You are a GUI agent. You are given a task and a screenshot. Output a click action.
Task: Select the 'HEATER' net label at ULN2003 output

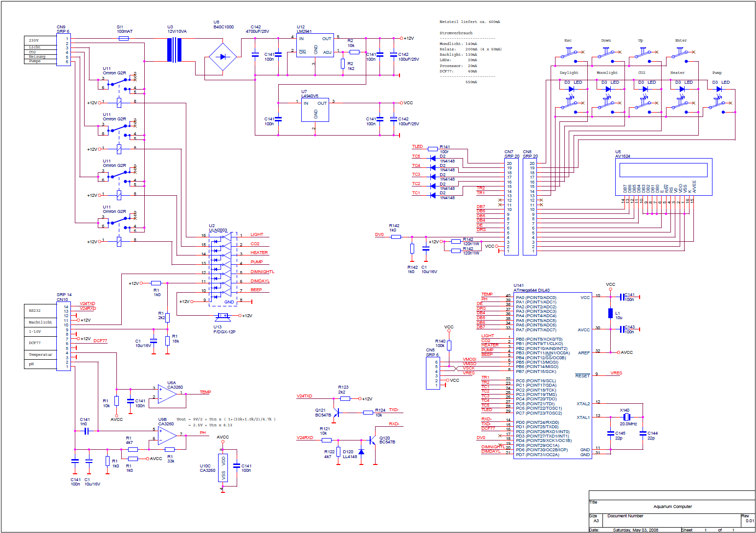259,253
